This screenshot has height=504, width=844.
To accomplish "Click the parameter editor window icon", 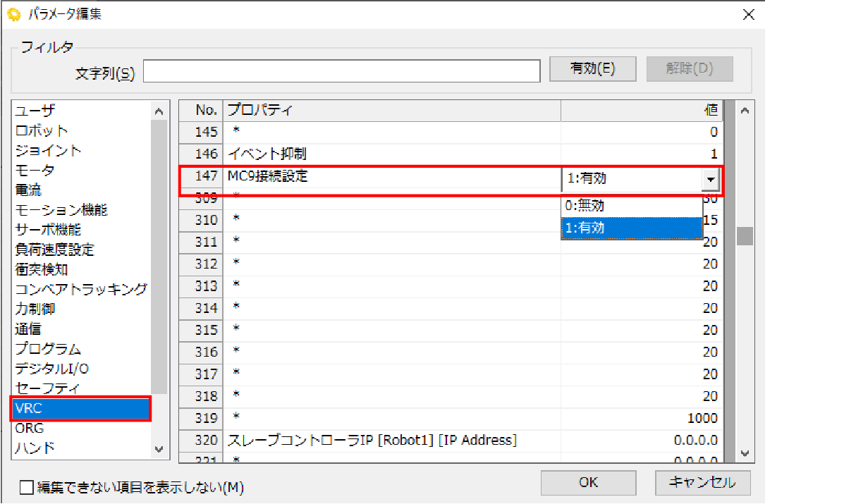I will [x=13, y=14].
